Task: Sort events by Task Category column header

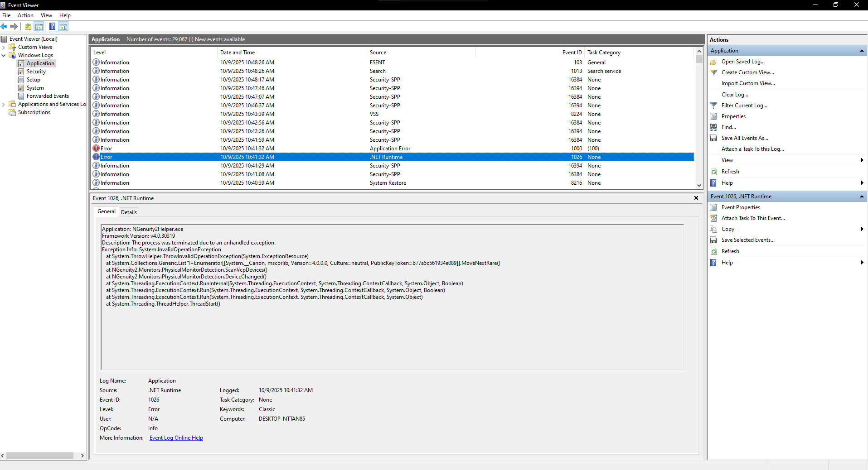Action: 640,53
